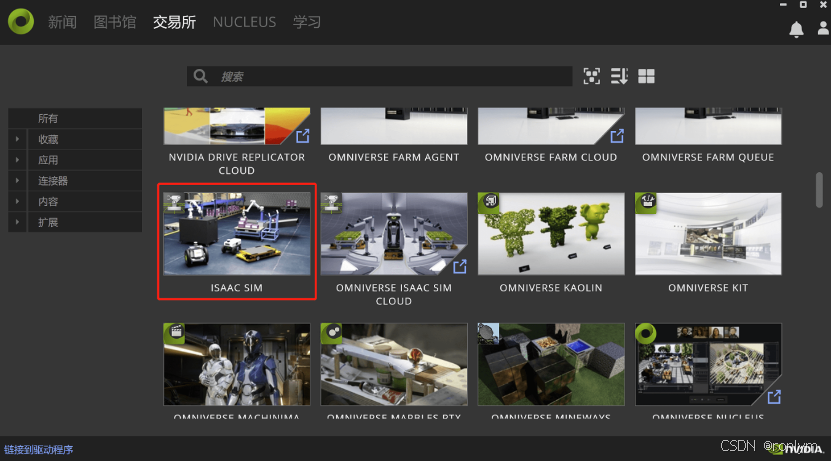Click in the 搜索 search field

379,76
